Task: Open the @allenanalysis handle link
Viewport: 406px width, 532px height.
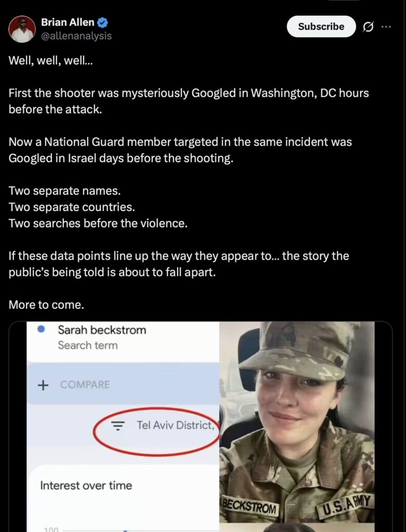Action: (76, 36)
